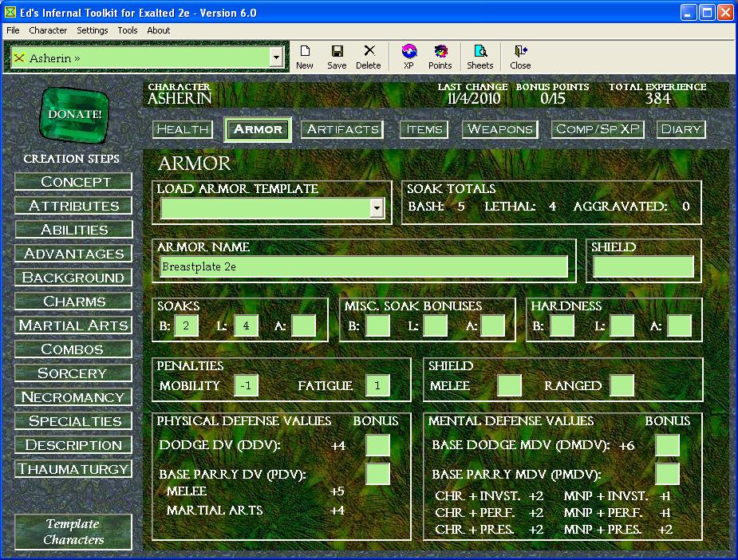The height and width of the screenshot is (560, 738).
Task: Click the Template Characters button
Action: pyautogui.click(x=73, y=532)
